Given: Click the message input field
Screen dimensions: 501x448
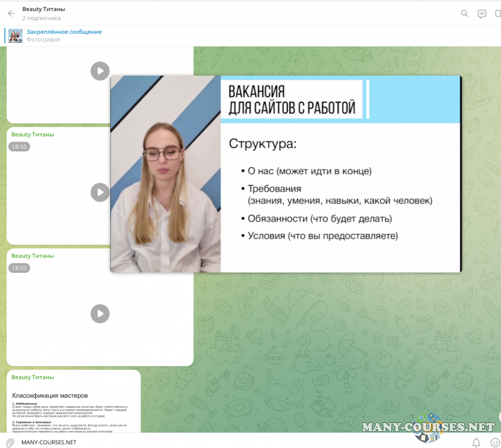Looking at the screenshot, I should tap(238, 442).
